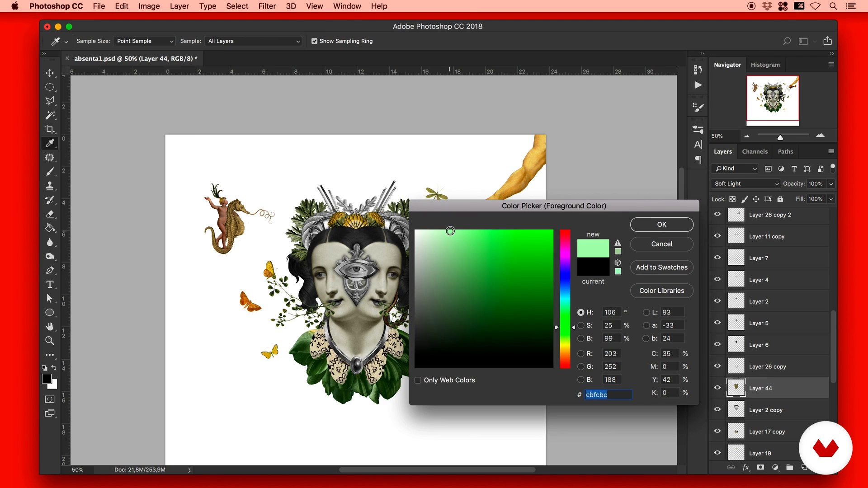868x488 pixels.
Task: Hide Layer 7 visibility eye
Action: (x=717, y=258)
